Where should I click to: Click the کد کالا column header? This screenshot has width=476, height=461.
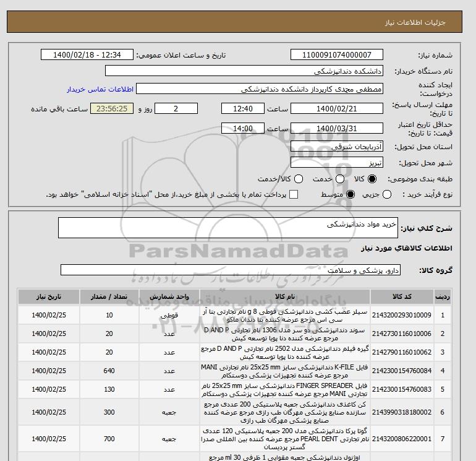coord(402,297)
